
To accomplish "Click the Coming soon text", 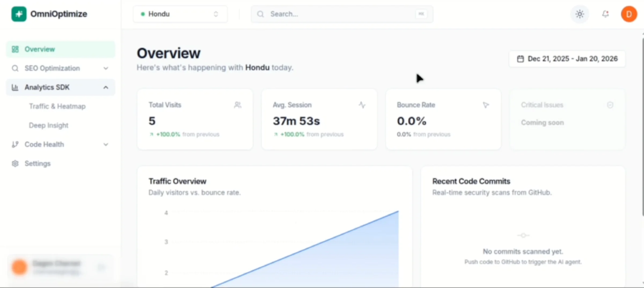I will pos(542,123).
